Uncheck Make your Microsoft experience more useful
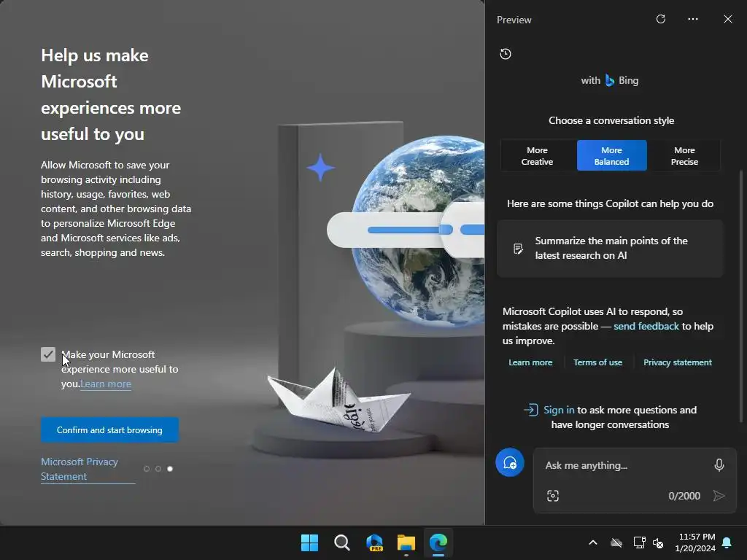Screen dimensions: 747x560 tap(48, 354)
